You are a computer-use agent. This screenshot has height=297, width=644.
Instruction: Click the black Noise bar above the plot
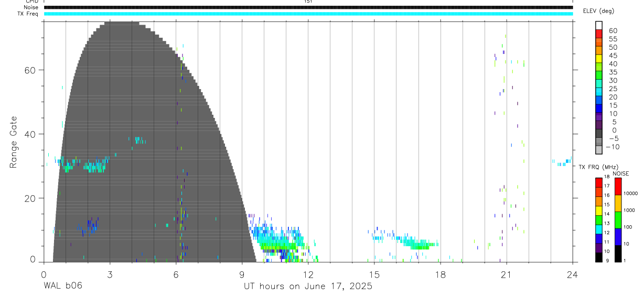pyautogui.click(x=308, y=7)
